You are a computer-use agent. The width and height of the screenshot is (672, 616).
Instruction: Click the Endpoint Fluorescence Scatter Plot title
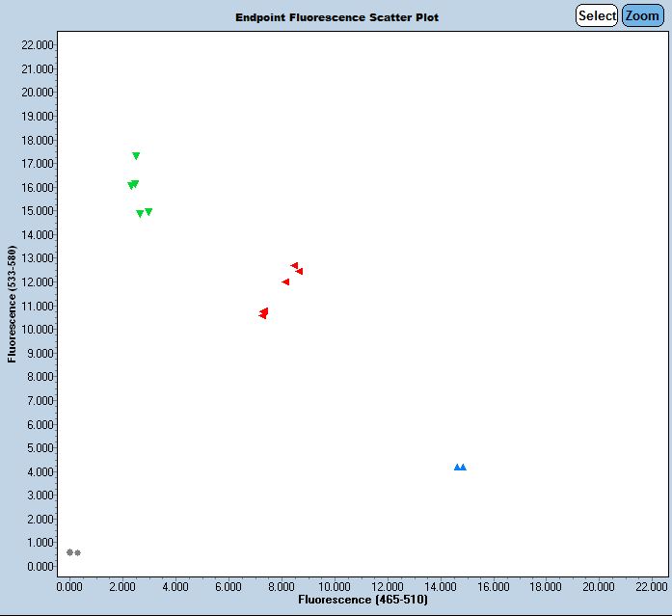click(x=336, y=17)
